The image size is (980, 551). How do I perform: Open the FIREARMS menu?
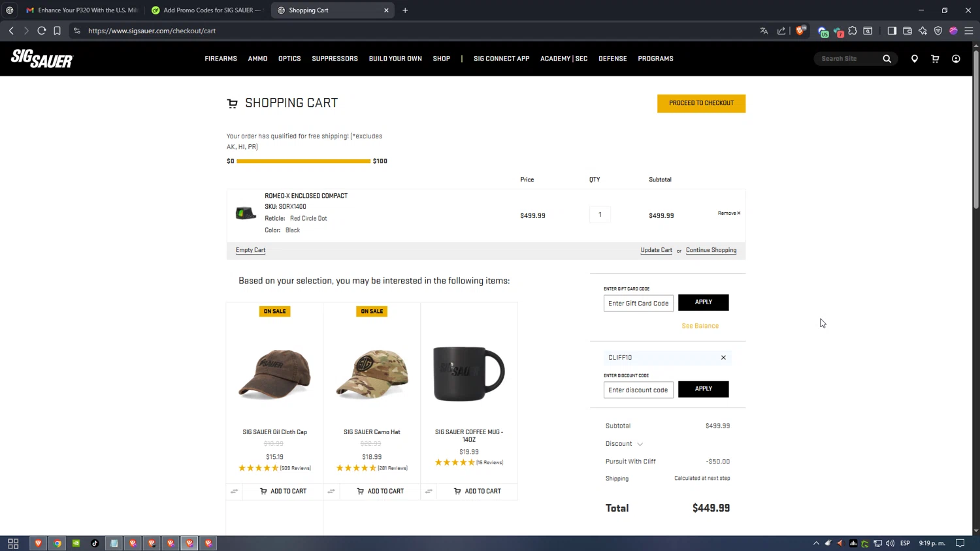coord(221,59)
